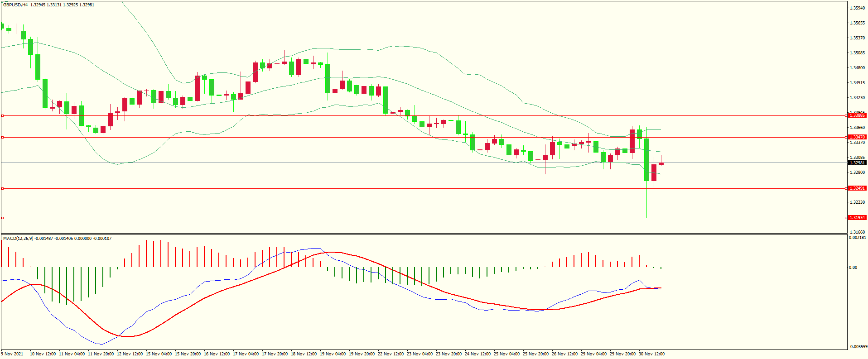Click the 25 Nov 20:00 time label
The height and width of the screenshot is (359, 868).
coord(535,354)
